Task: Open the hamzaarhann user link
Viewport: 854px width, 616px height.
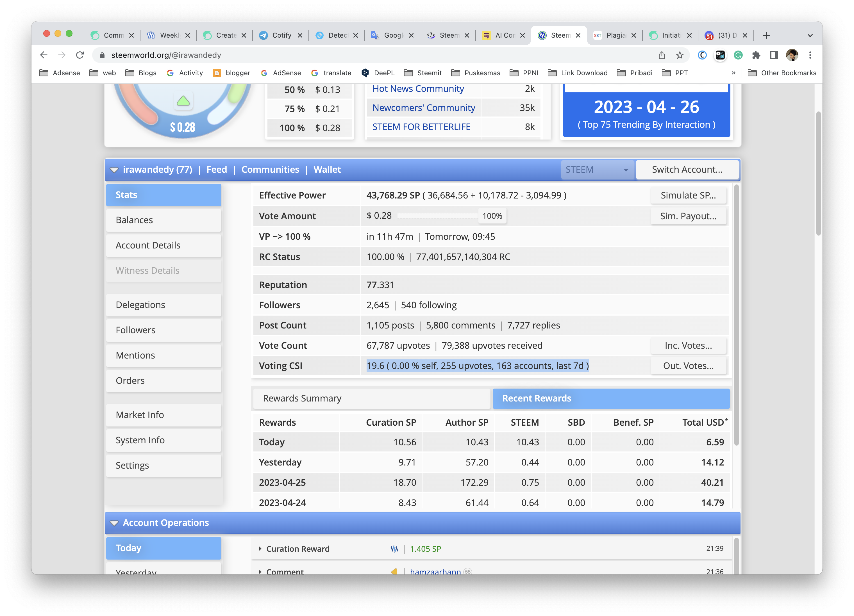Action: point(435,572)
